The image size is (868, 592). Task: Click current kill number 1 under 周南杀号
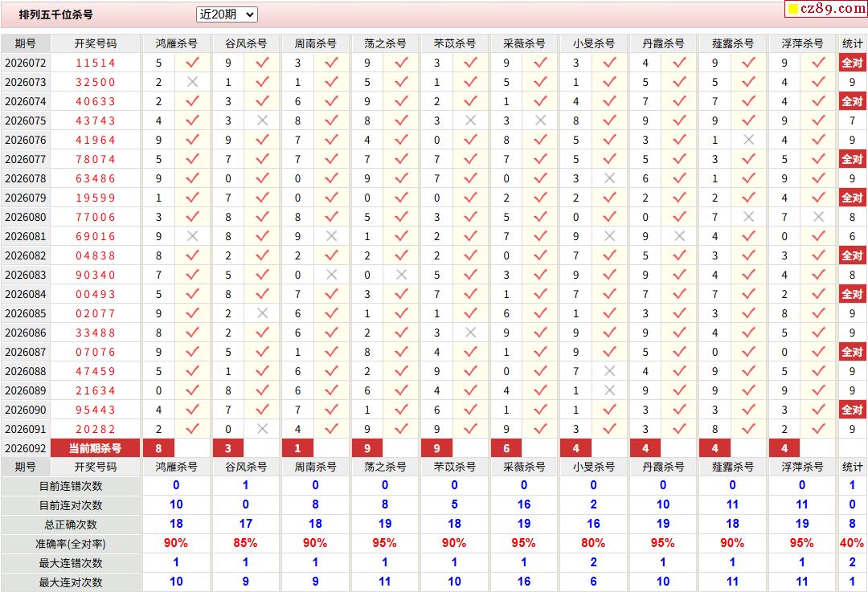point(298,448)
